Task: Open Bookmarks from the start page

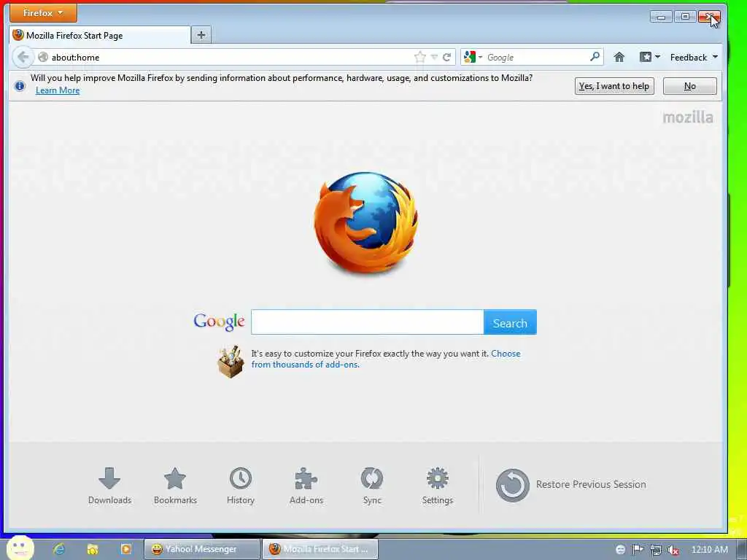Action: click(175, 486)
